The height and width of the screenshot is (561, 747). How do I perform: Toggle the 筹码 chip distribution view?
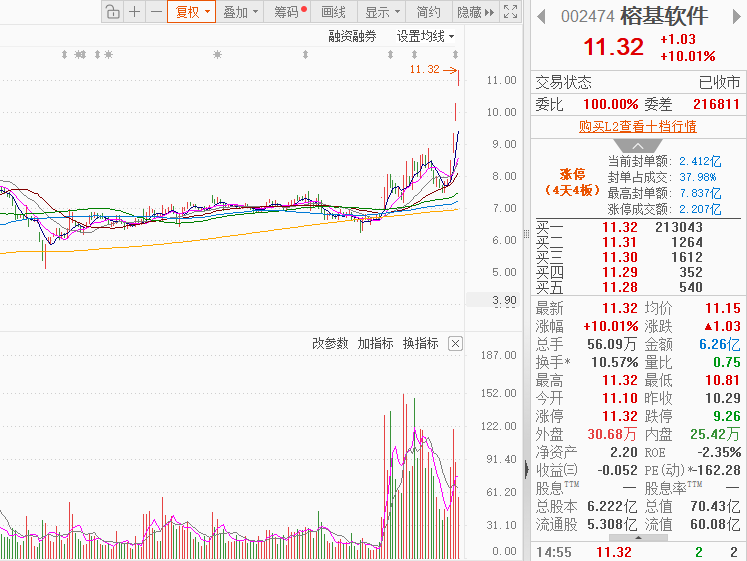coord(290,11)
